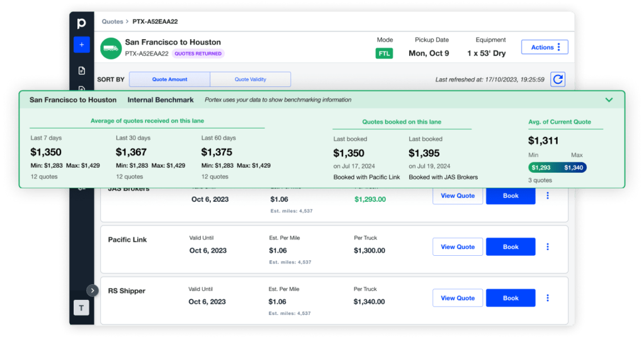The height and width of the screenshot is (339, 644).
Task: Book the Pacific Link quote
Action: pos(511,247)
